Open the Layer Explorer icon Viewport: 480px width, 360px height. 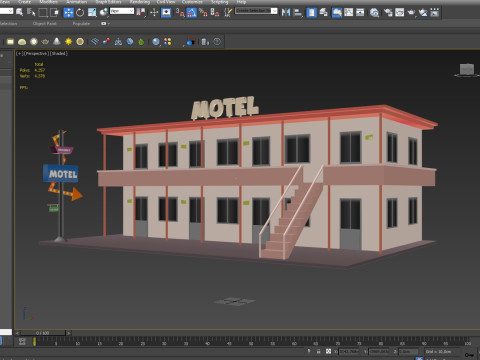(323, 13)
